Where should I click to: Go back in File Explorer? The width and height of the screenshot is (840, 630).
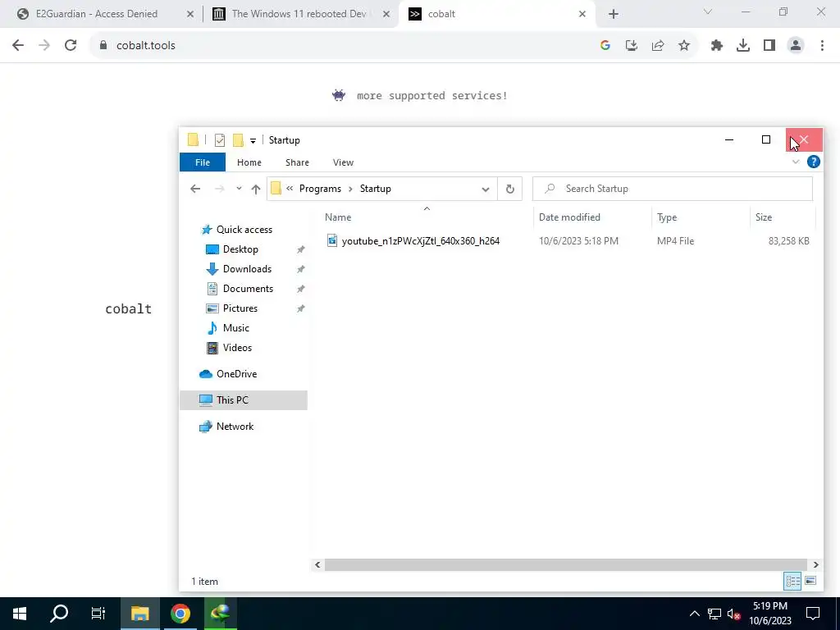point(195,189)
